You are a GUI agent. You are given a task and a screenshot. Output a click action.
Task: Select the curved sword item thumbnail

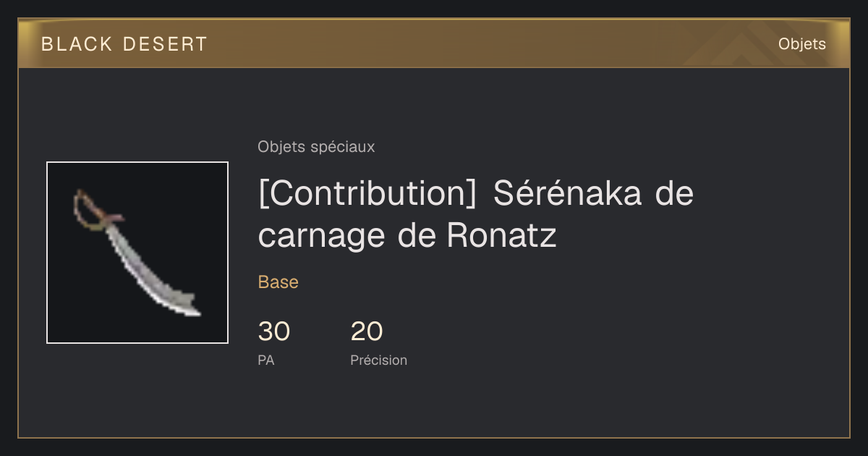coord(137,253)
